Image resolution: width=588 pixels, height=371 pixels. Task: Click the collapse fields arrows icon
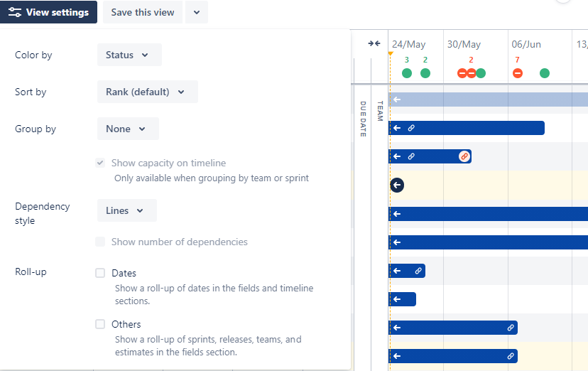(374, 43)
